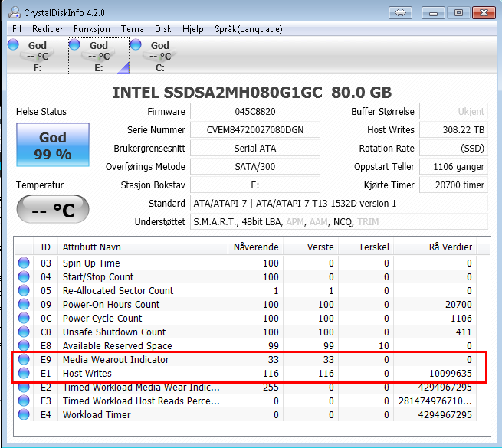Click the Rå Verdier column header

pos(435,247)
